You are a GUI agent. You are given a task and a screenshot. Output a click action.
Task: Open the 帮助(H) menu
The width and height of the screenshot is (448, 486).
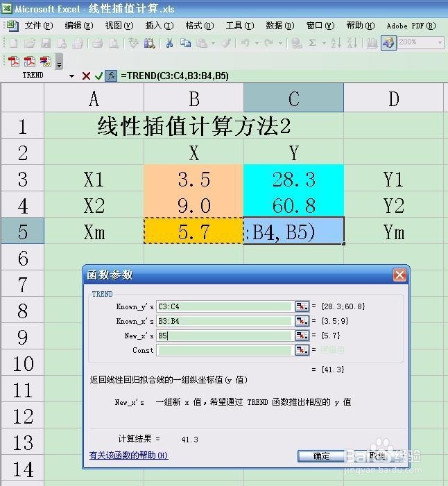pos(361,26)
